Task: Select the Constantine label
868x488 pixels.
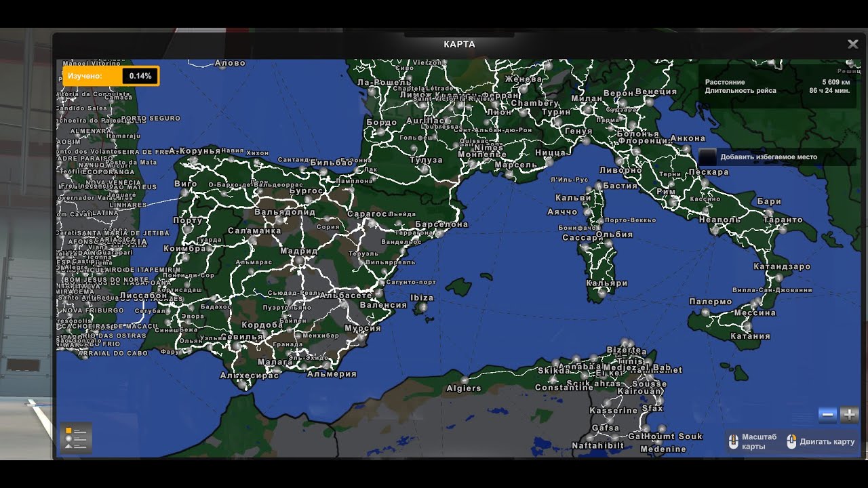Action: [564, 388]
